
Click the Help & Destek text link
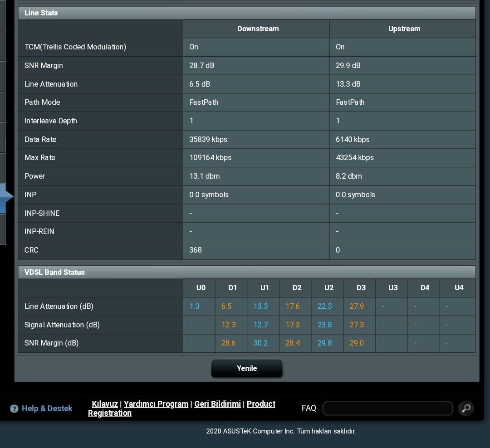click(47, 408)
